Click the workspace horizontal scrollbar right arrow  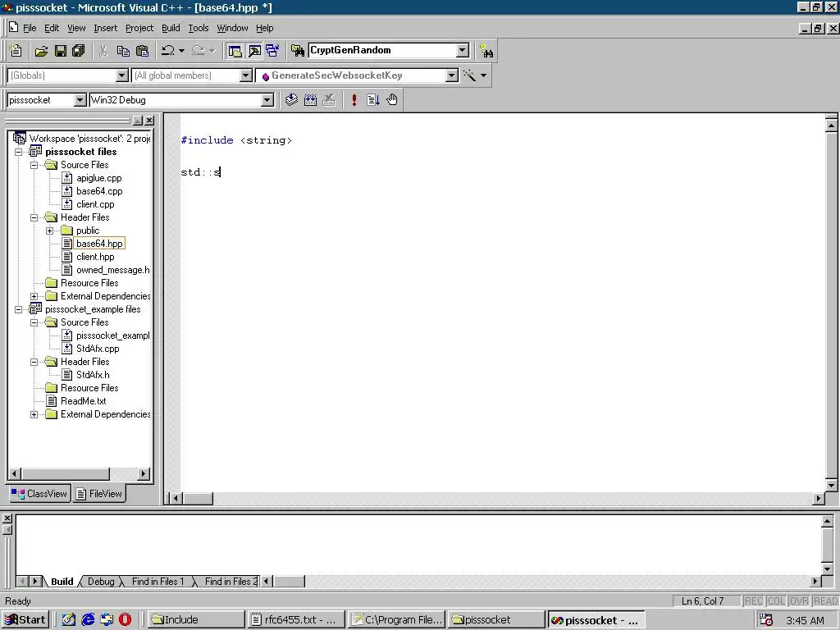pos(143,473)
